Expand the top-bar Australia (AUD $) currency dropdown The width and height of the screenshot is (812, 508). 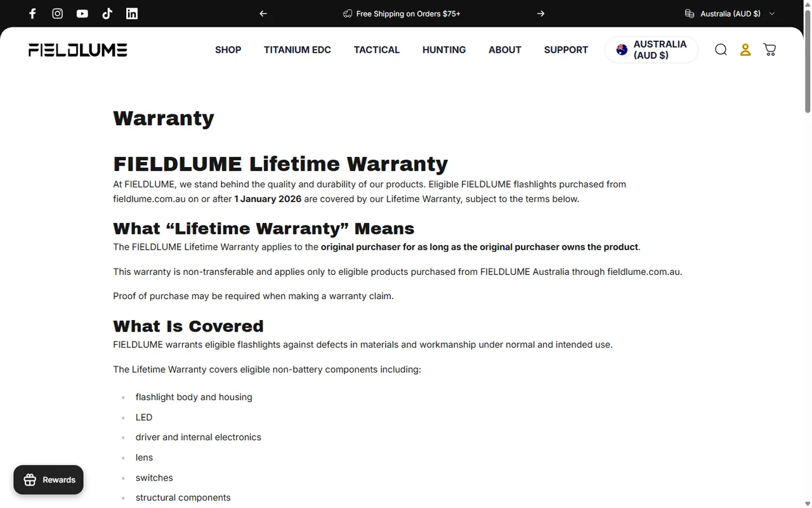[730, 13]
